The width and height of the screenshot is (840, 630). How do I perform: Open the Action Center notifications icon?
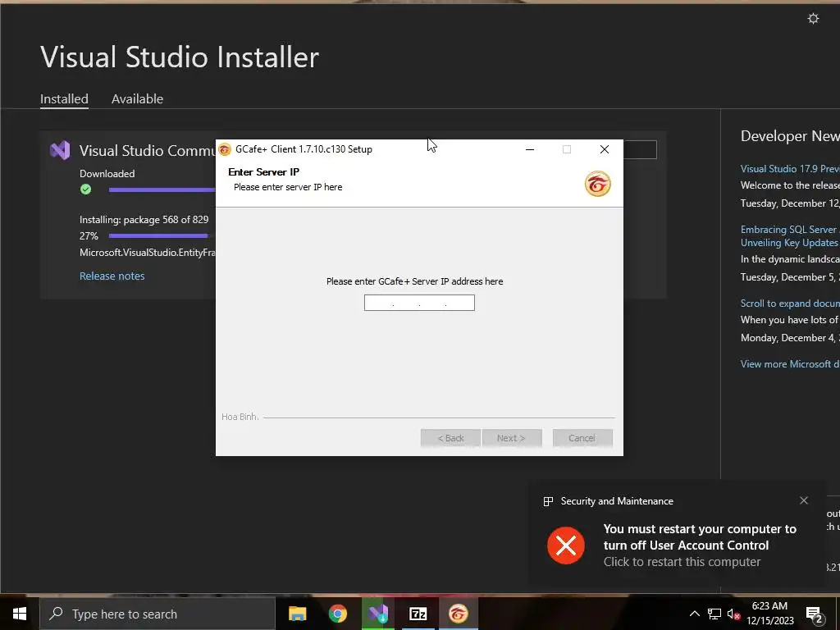point(815,615)
